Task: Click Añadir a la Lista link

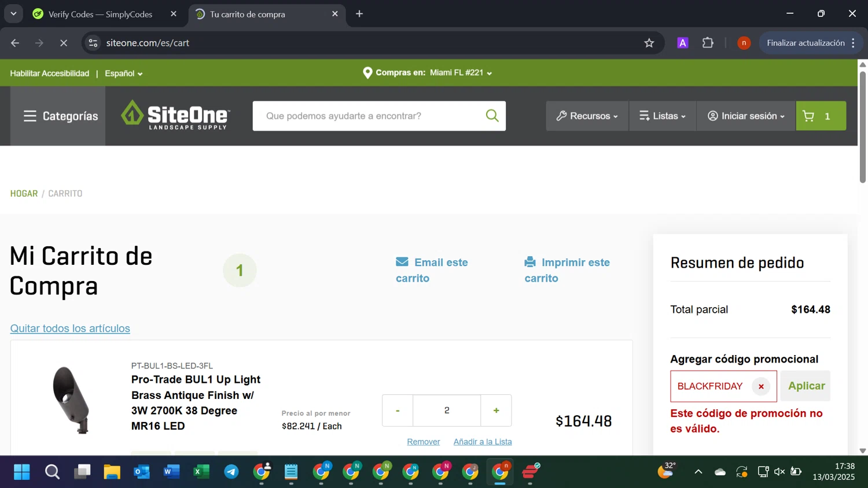Action: pyautogui.click(x=483, y=442)
